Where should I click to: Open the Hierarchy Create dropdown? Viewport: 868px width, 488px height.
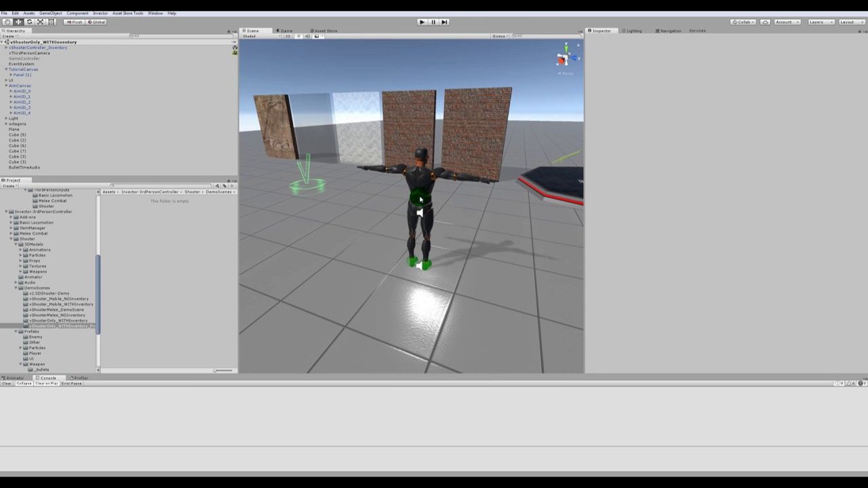[x=9, y=36]
